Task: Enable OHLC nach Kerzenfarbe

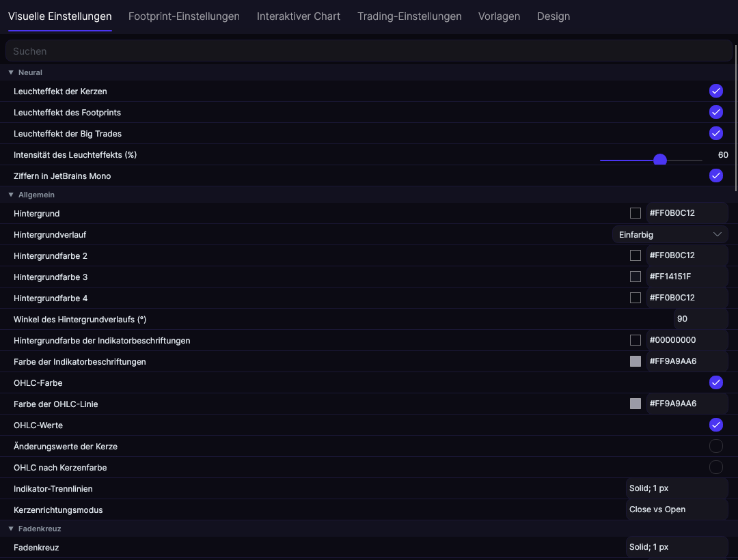Action: (x=716, y=467)
